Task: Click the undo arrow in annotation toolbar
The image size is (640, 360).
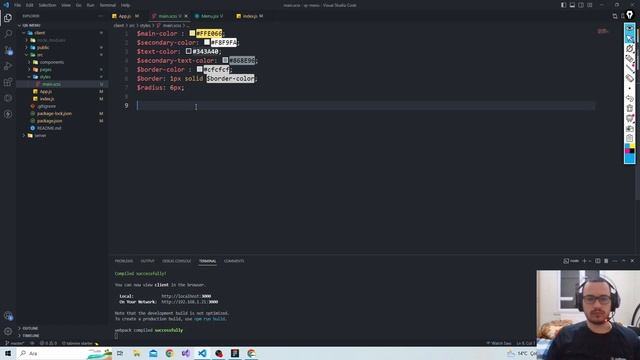Action: (x=630, y=98)
